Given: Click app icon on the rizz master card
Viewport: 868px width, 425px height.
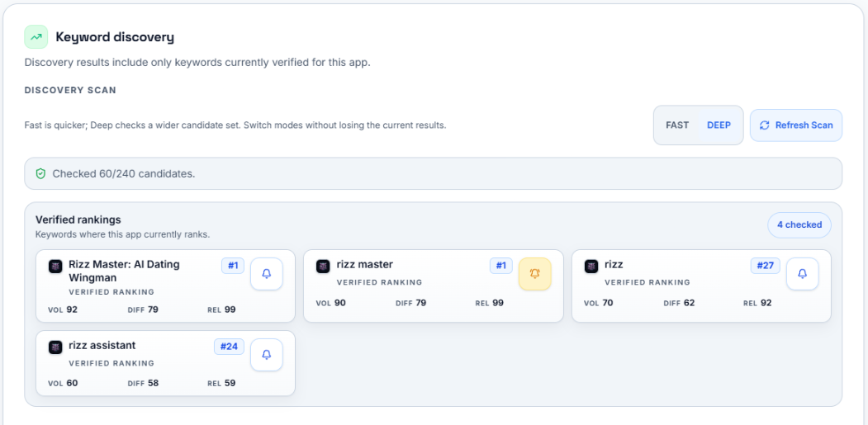Looking at the screenshot, I should pyautogui.click(x=323, y=267).
